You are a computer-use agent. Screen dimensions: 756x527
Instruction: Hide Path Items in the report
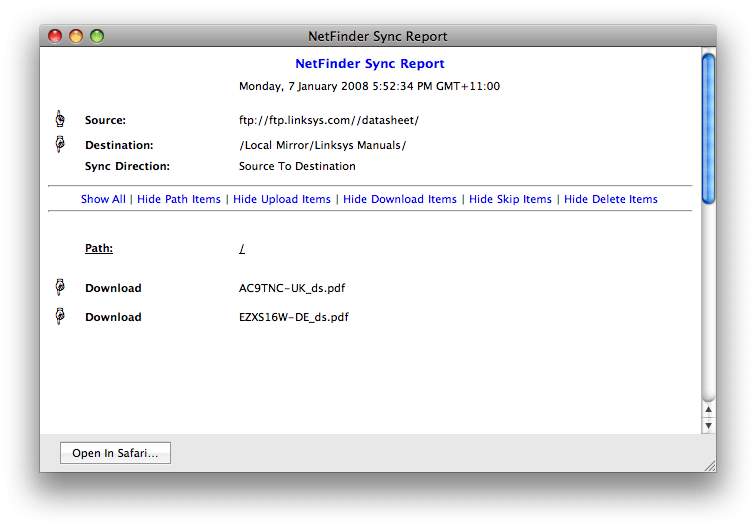tap(179, 199)
